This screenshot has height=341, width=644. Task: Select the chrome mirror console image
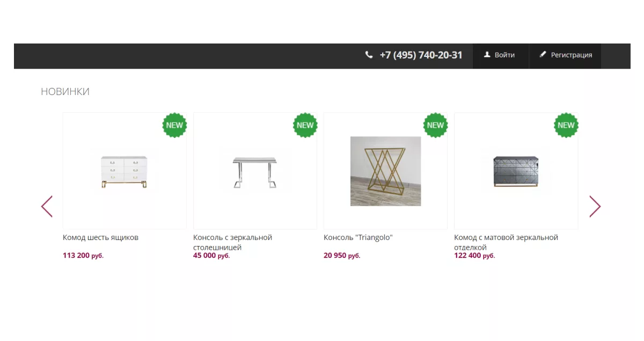click(x=255, y=171)
